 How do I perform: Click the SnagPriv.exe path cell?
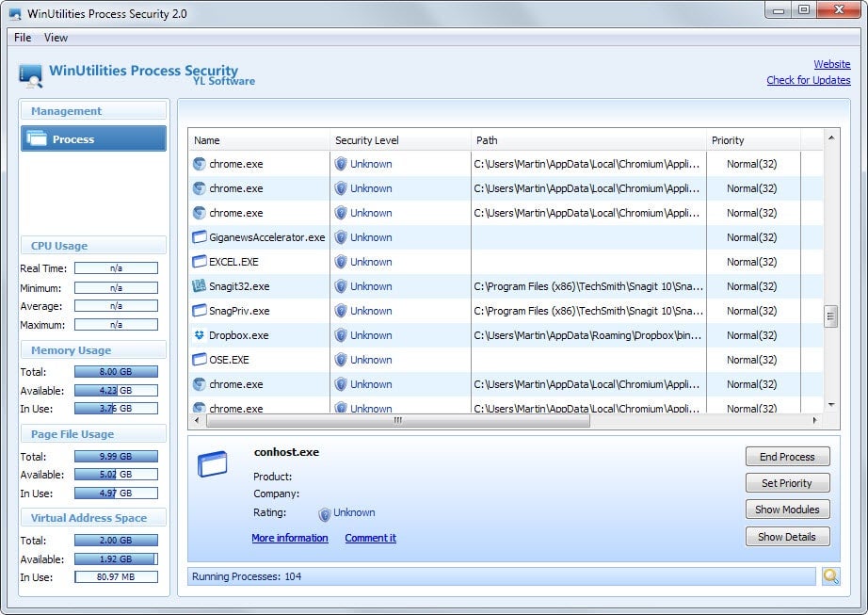[x=588, y=311]
